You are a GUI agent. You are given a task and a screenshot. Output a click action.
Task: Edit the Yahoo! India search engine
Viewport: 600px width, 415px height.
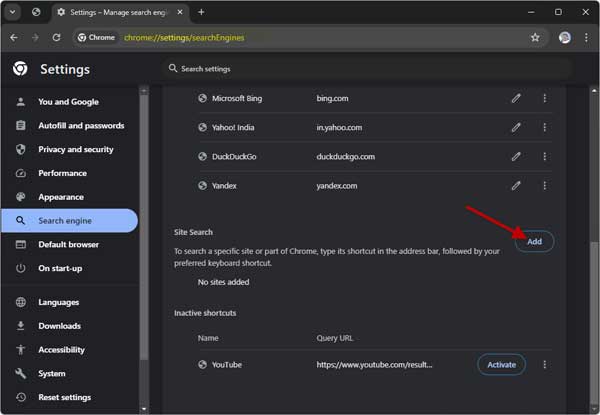(x=516, y=127)
